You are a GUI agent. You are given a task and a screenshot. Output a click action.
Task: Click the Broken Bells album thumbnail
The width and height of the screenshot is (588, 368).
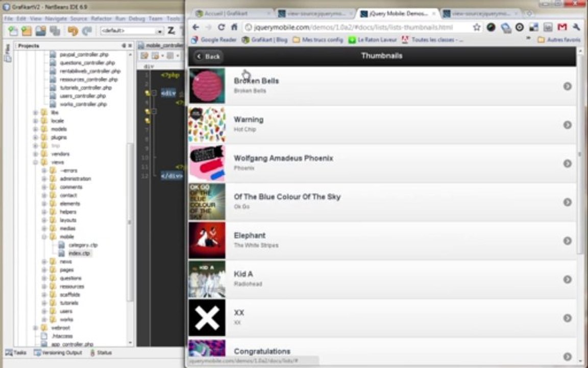(x=207, y=86)
